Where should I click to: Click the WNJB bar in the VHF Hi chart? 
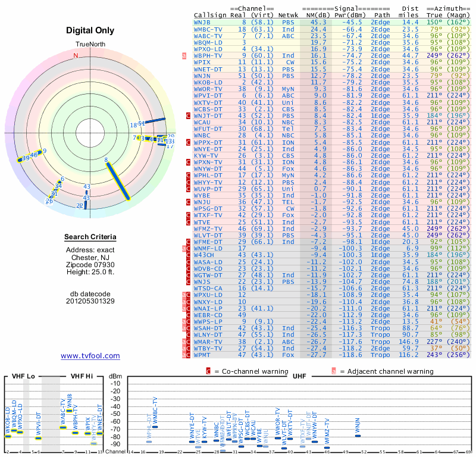(70, 411)
